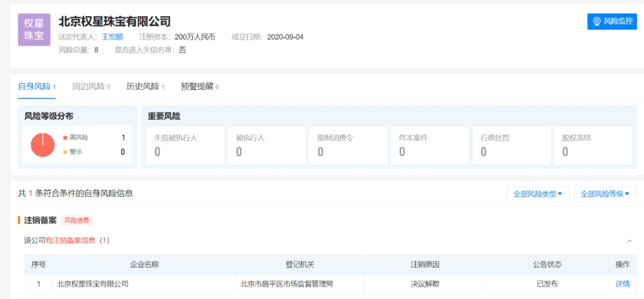This screenshot has height=299, width=644.
Task: Open the 失信被执行人 risk card
Action: coord(184,145)
